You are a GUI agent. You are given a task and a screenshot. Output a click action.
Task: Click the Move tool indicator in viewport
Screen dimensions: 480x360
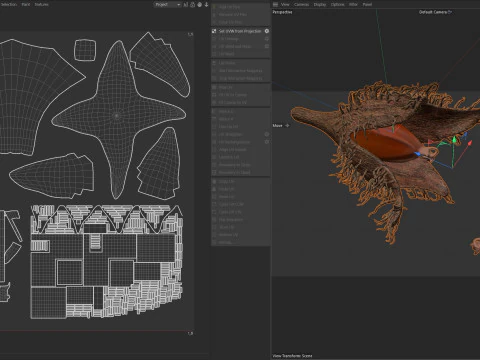281,125
